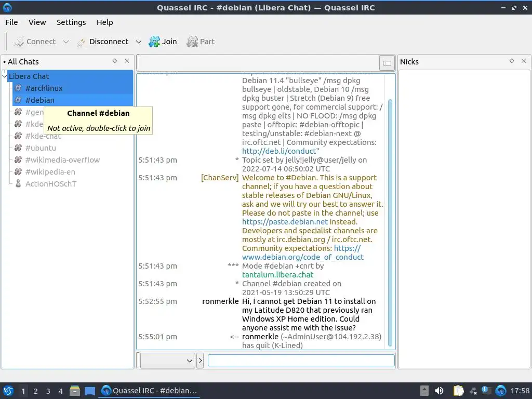The height and width of the screenshot is (399, 532).
Task: Expand the input formatting arrow button
Action: 200,361
